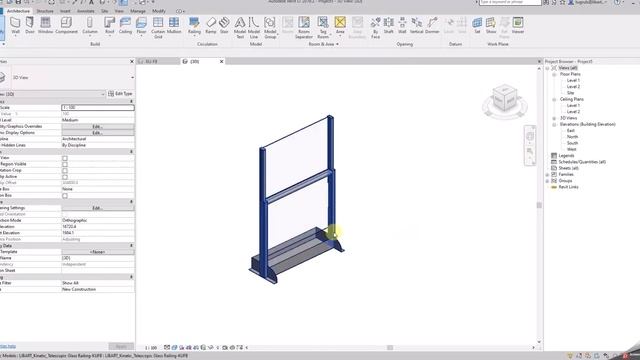Open the Modify ribbon tab

(159, 11)
